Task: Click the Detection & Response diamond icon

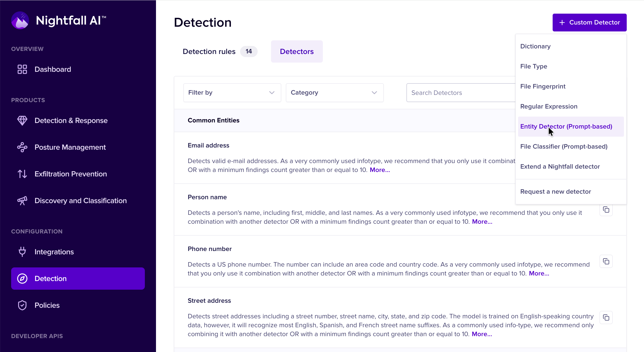Action: coord(22,120)
